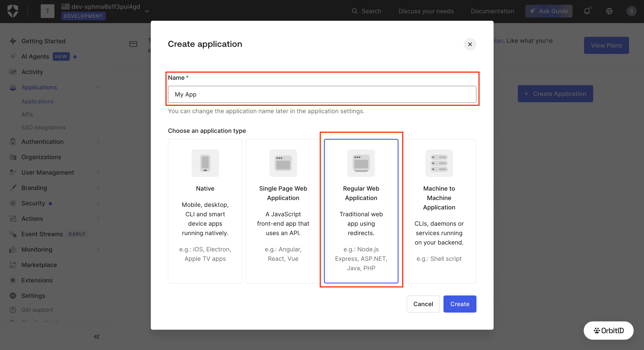Viewport: 644px width, 350px height.
Task: Open Activity in sidebar
Action: [x=32, y=72]
